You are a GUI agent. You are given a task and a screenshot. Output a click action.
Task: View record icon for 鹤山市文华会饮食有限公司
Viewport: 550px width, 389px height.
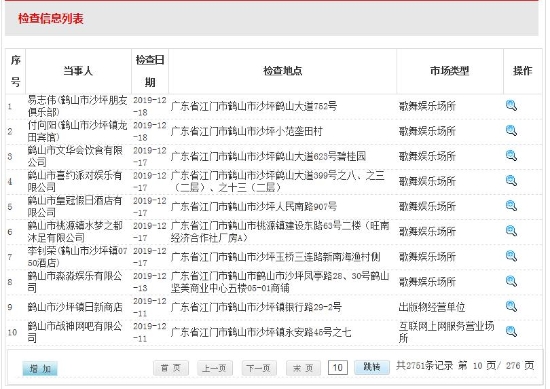pos(511,156)
